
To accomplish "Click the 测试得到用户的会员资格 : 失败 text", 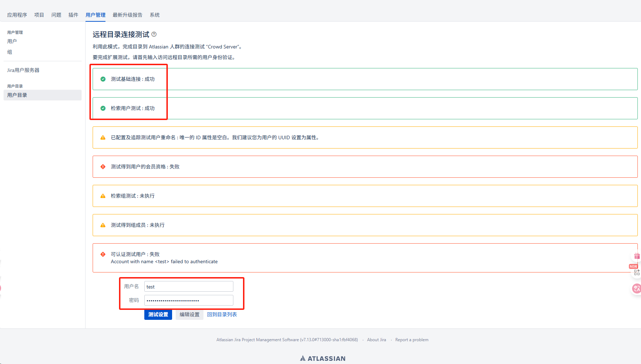I will 145,167.
